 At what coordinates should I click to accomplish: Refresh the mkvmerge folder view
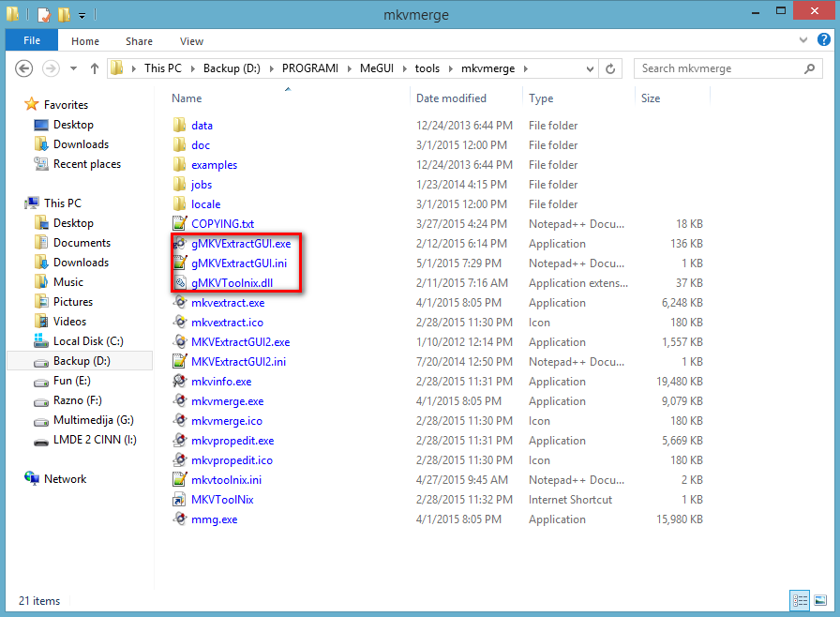click(610, 68)
